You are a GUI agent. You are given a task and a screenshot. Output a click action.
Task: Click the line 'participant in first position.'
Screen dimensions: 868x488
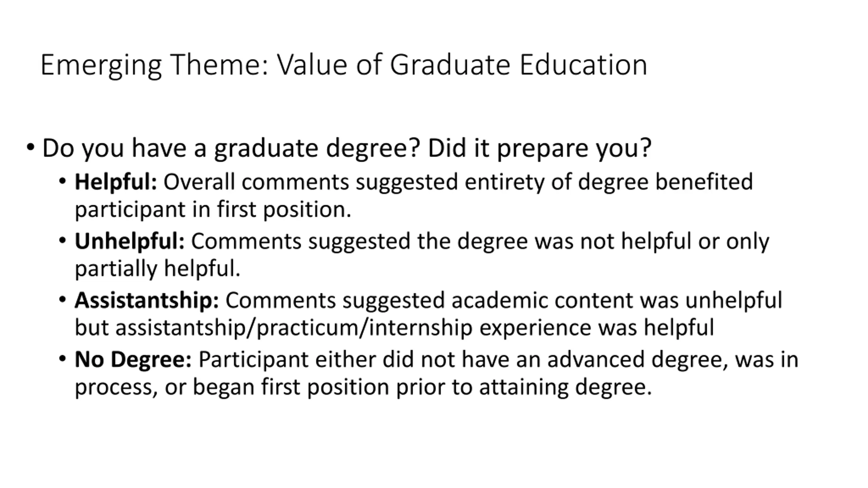click(213, 209)
